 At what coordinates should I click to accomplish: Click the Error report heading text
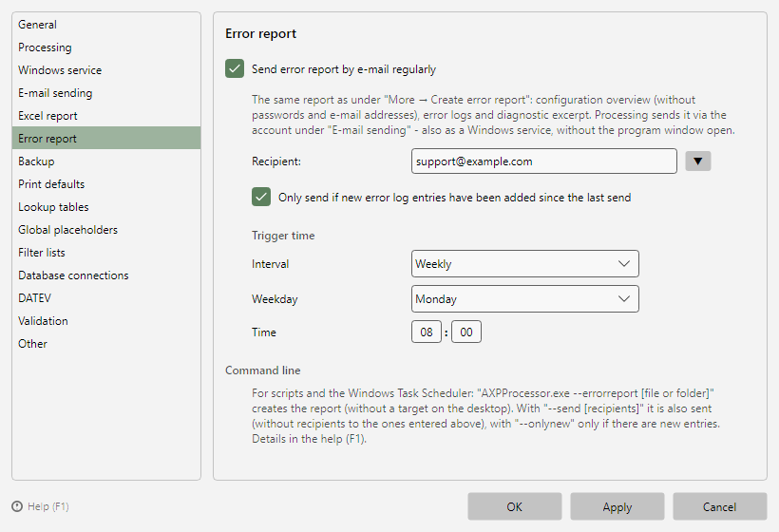[261, 33]
